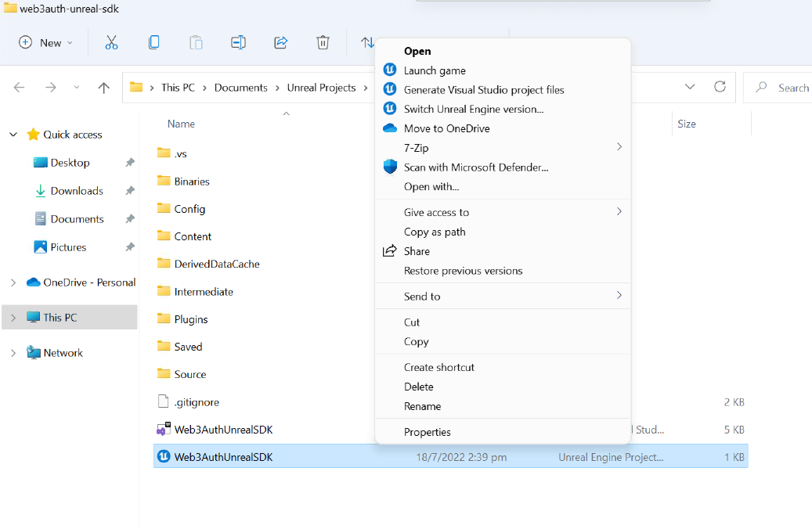This screenshot has width=812, height=529.
Task: Open the New dropdown menu
Action: pos(45,42)
